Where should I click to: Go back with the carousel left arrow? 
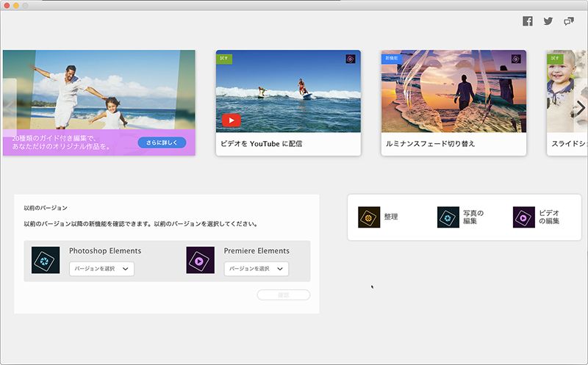(10, 106)
